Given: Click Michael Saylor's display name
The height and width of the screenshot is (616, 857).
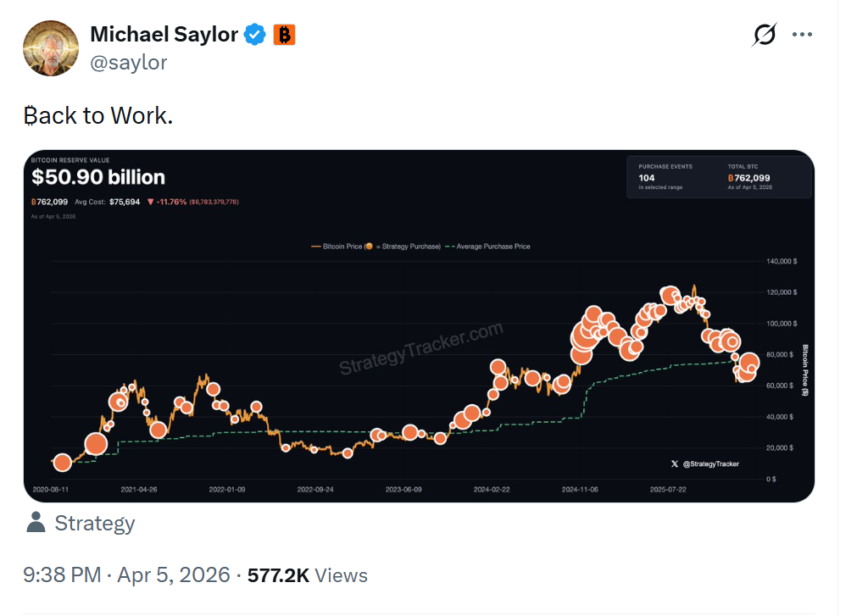Looking at the screenshot, I should (164, 34).
